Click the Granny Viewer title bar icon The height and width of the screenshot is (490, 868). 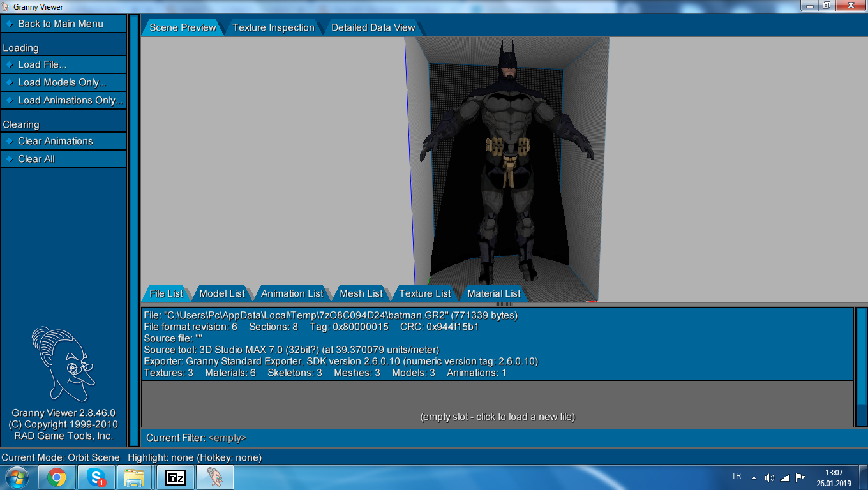[x=6, y=6]
